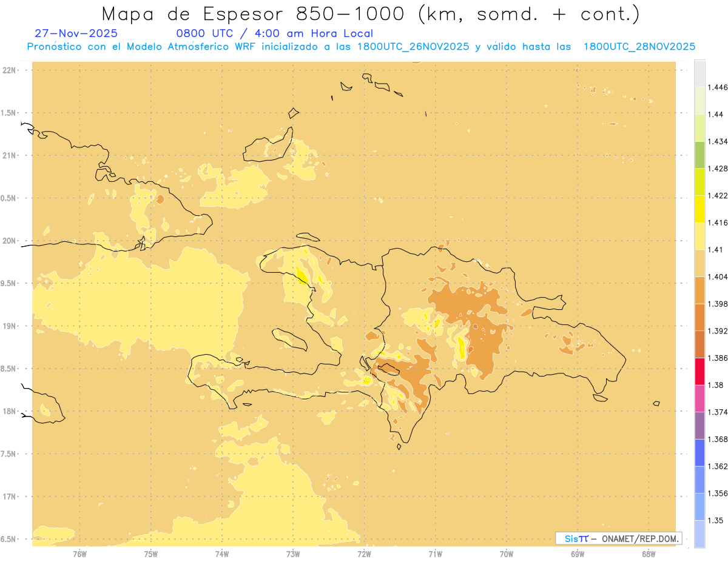The image size is (728, 562).
Task: Click the longitude label '70W'
Action: (x=507, y=554)
